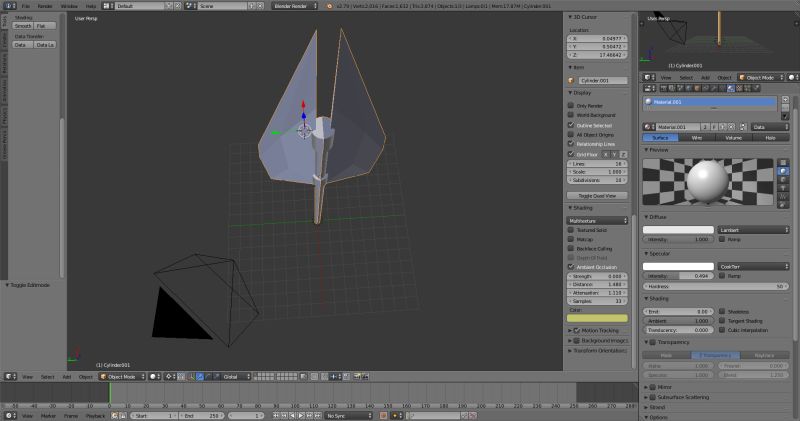This screenshot has height=421, width=800.
Task: Enable Shadeless material checkbox
Action: point(722,311)
